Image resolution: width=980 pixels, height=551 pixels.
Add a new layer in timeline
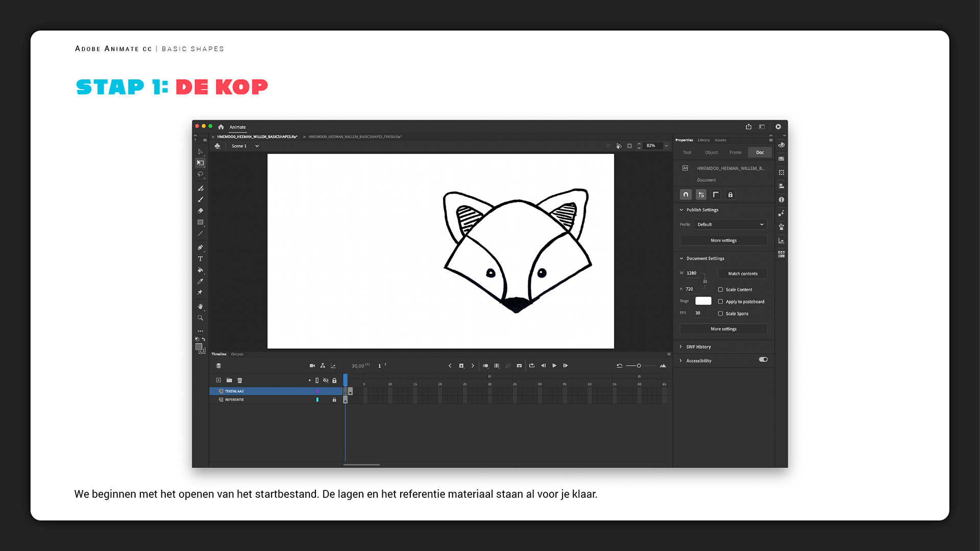(x=218, y=380)
